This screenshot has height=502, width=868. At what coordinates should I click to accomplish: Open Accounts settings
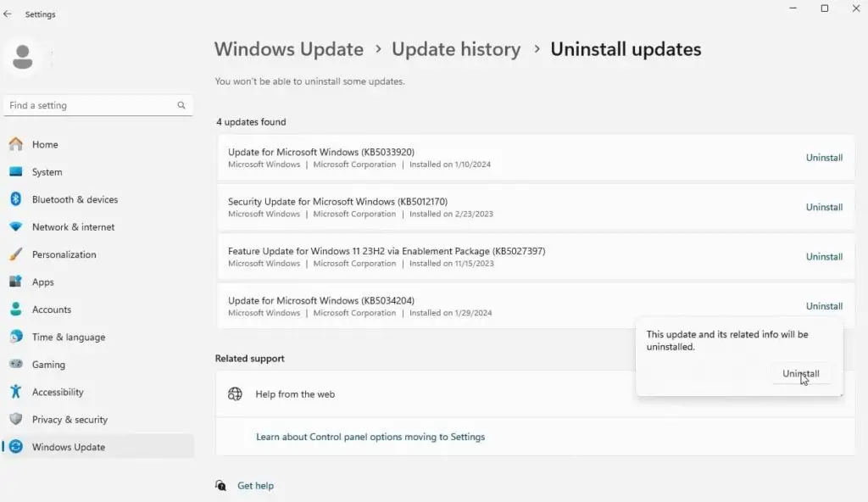pos(52,310)
